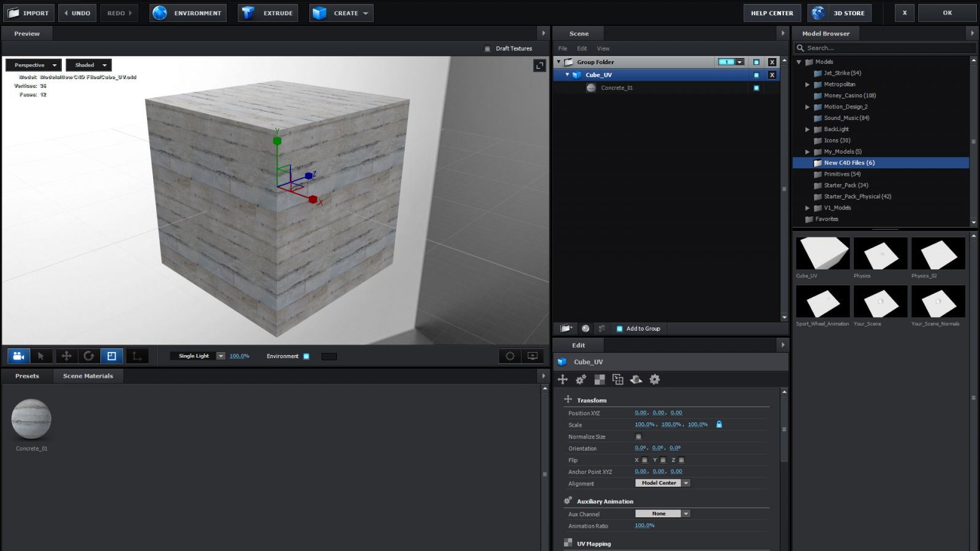Switch to the Presets tab
Viewport: 980px width, 551px height.
27,376
